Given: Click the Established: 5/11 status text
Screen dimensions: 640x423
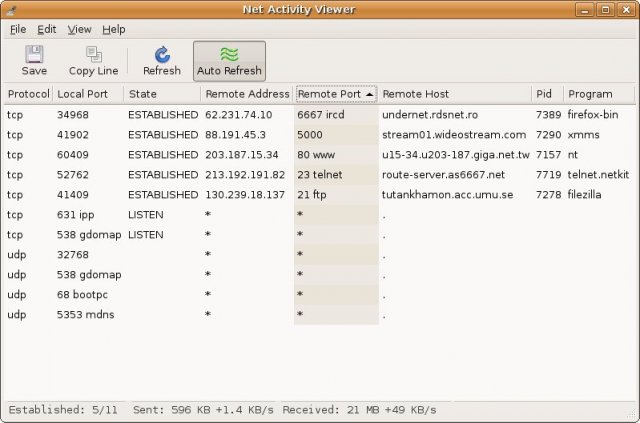Looking at the screenshot, I should (x=63, y=410).
